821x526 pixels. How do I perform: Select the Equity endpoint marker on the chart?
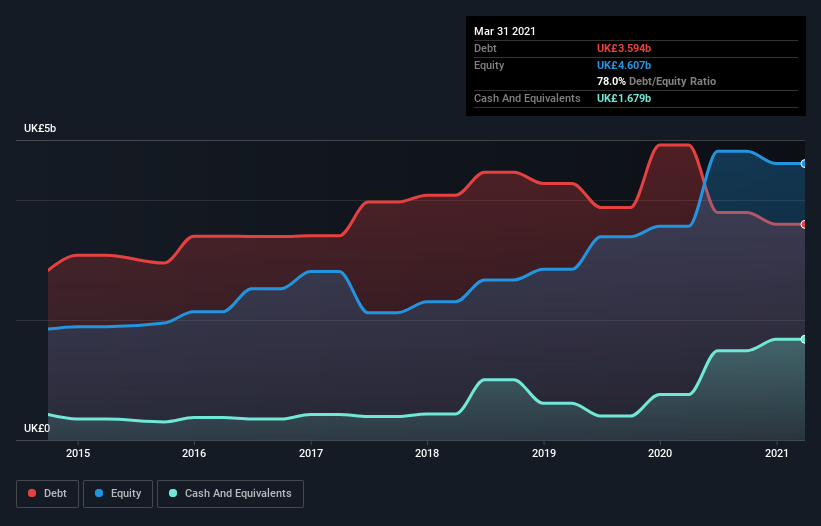(804, 164)
